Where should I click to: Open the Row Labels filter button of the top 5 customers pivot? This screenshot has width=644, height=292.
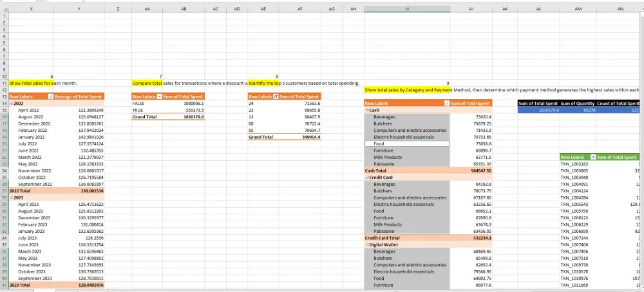tap(276, 96)
